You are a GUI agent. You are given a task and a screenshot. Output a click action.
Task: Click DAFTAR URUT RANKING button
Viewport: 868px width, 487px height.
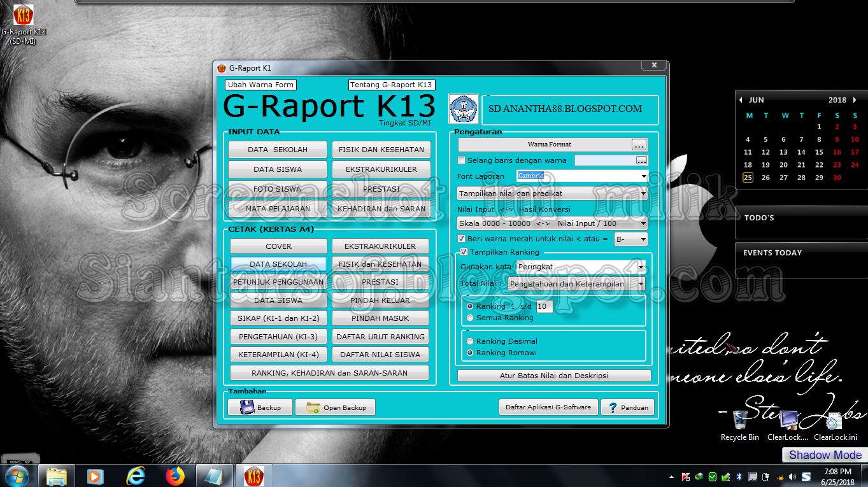coord(380,337)
